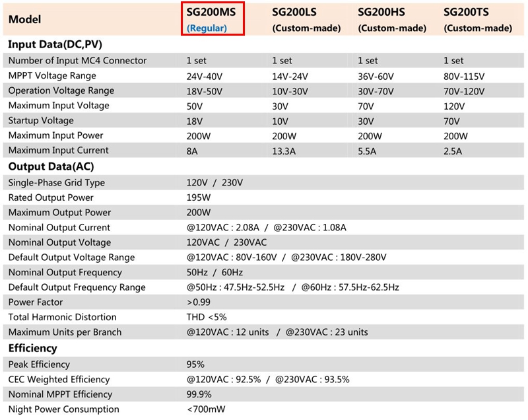Image resolution: width=528 pixels, height=420 pixels.
Task: Select the '50V' maximum input voltage cell
Action: tap(195, 106)
